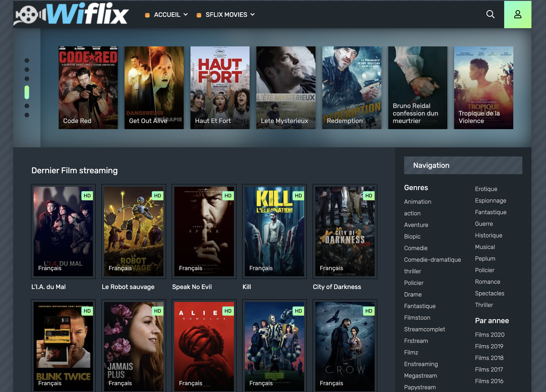Screen dimensions: 546x392
Task: Filter by Films 2019
Action: (x=489, y=346)
